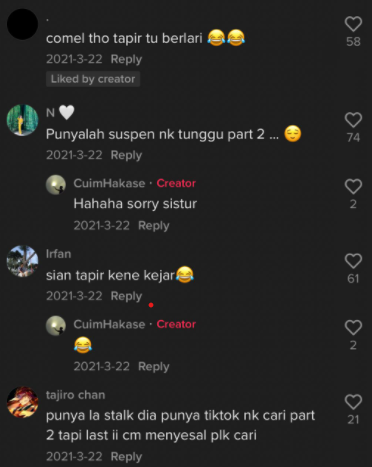
Task: Like Irfan's comment with heart icon
Action: coord(353,261)
